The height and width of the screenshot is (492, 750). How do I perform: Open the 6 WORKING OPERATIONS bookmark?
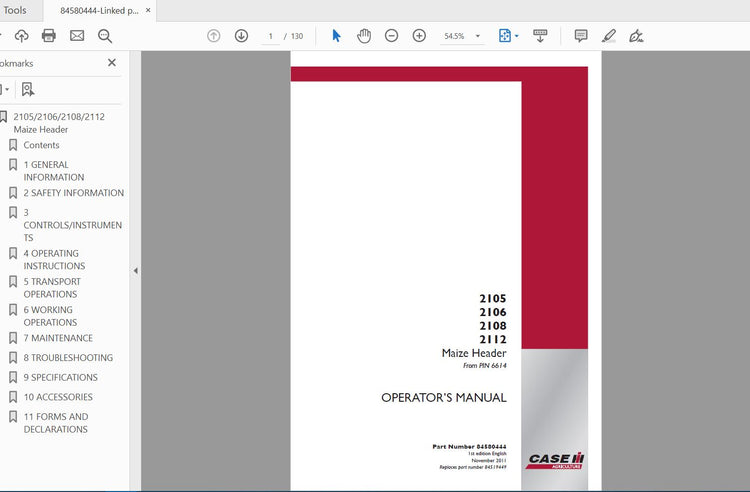coord(50,316)
